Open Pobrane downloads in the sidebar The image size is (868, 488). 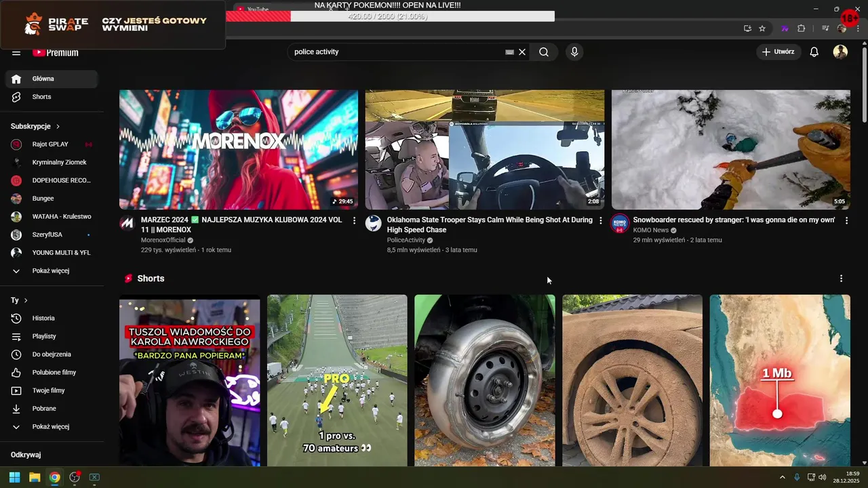52,409
